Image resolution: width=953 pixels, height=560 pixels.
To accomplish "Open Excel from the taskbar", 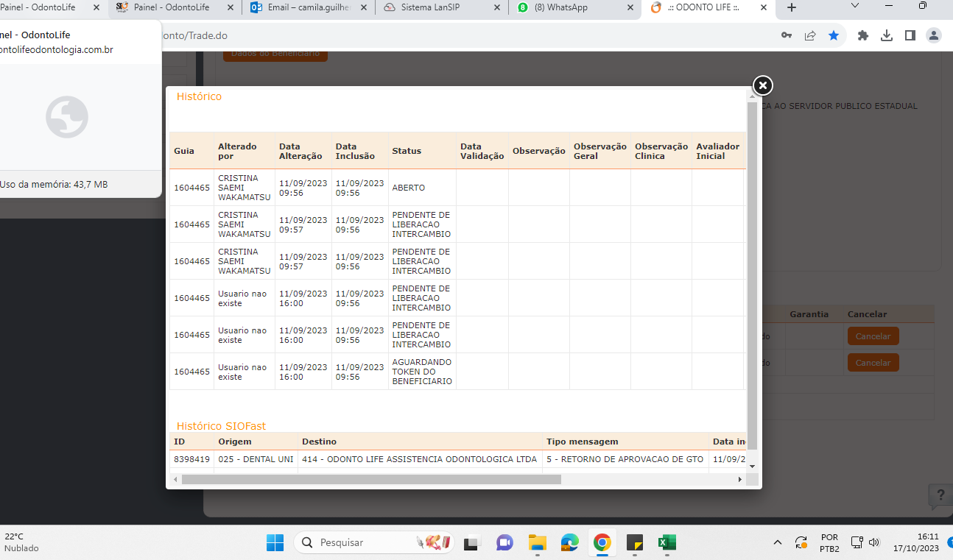I will 667,543.
